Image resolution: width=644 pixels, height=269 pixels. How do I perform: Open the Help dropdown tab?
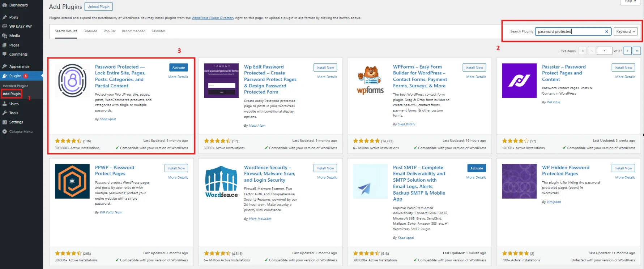pos(630,1)
